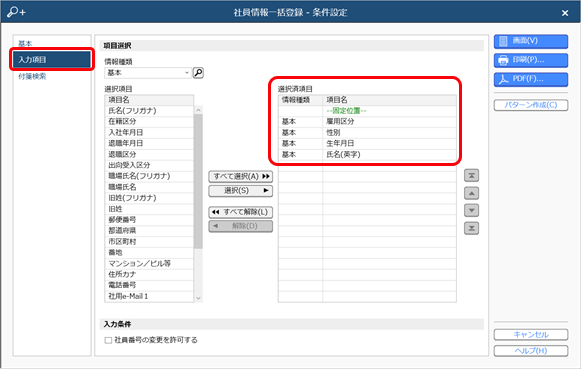This screenshot has width=581, height=369.
Task: Click 項目名 column header in 選択済項目
Action: (x=389, y=100)
